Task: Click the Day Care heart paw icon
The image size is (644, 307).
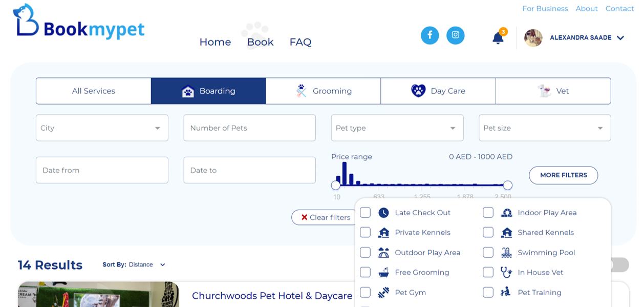Action: pyautogui.click(x=418, y=91)
